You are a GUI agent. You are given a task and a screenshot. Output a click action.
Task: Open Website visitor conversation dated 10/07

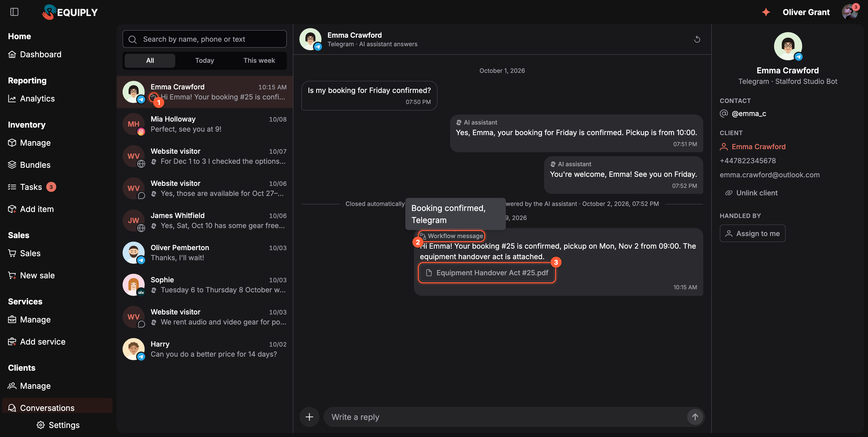[204, 156]
